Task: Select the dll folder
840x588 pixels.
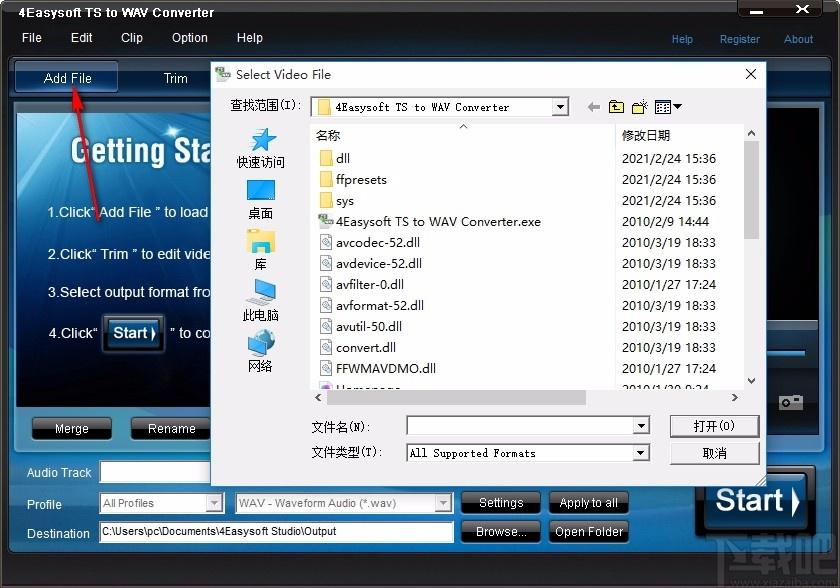Action: [x=335, y=159]
